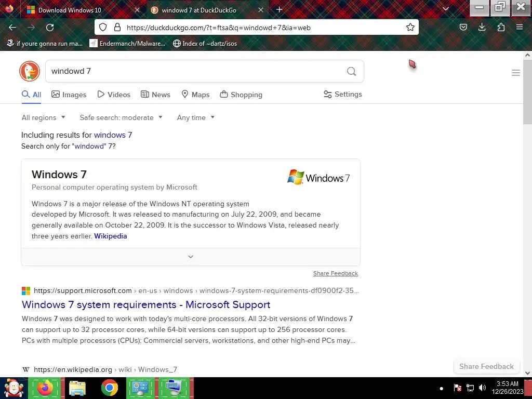This screenshot has height=399, width=532.
Task: Open the en.wikipedia.org Windows_7 result URL
Action: click(105, 369)
